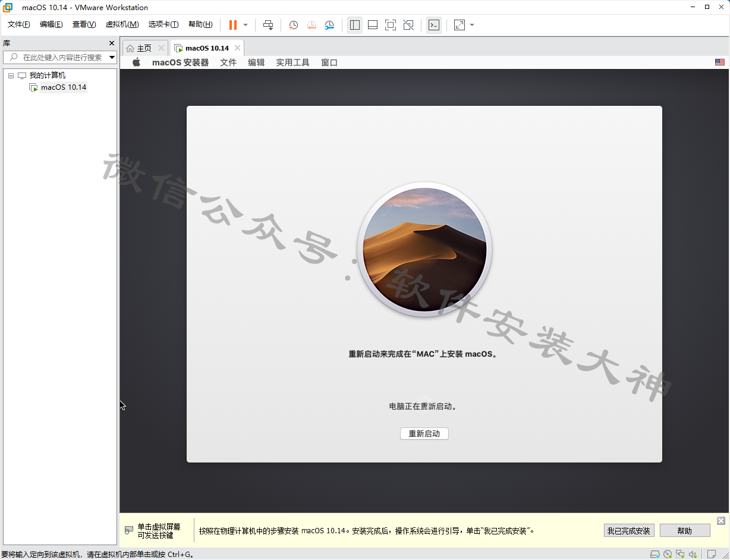Click the hard disk status icon

click(x=655, y=555)
